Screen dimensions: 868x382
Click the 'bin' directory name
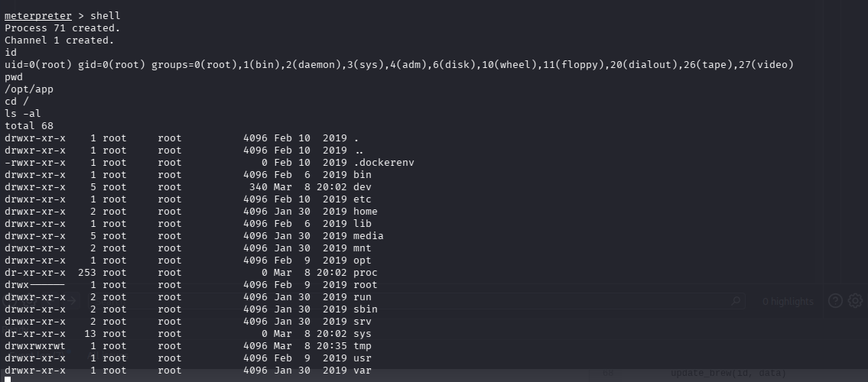(x=362, y=175)
